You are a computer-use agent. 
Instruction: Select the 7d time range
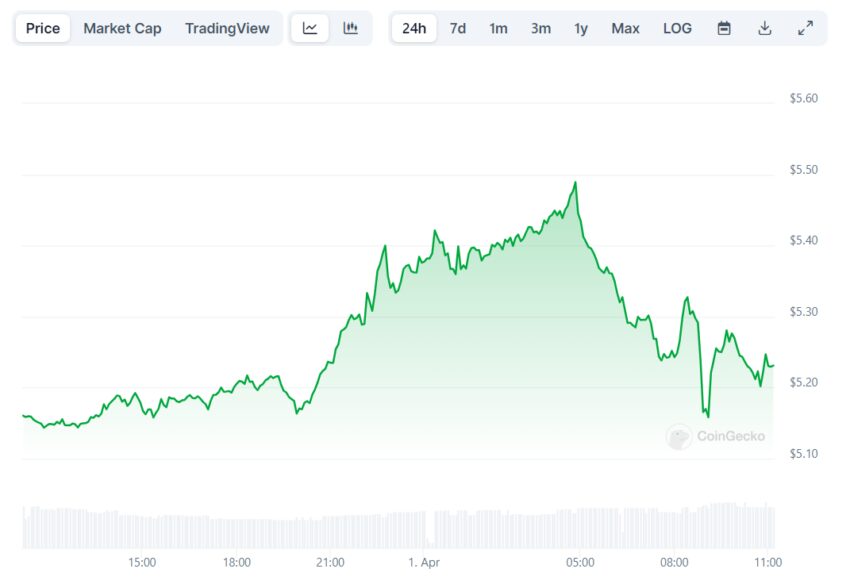pos(458,28)
